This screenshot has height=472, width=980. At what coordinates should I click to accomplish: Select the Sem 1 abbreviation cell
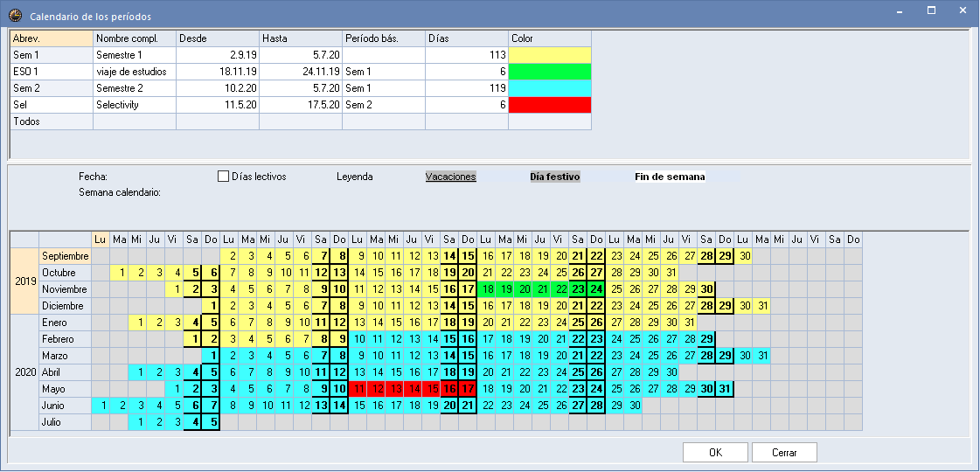click(x=52, y=55)
